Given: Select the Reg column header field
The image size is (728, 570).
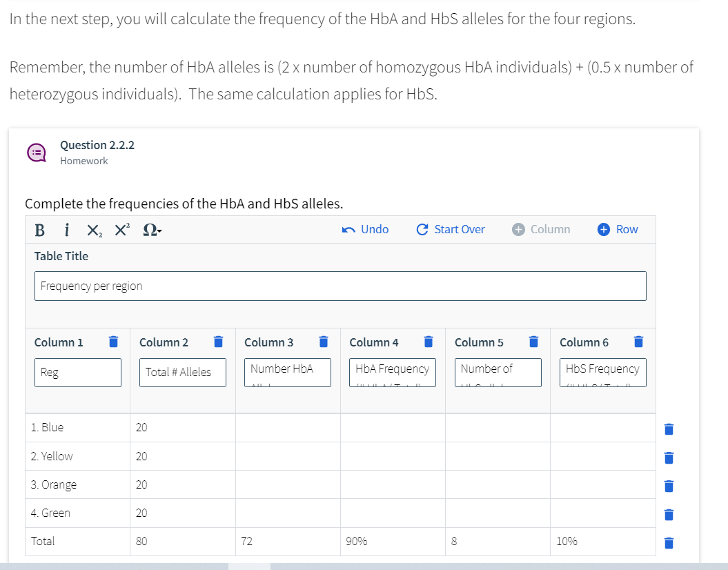Looking at the screenshot, I should (77, 372).
